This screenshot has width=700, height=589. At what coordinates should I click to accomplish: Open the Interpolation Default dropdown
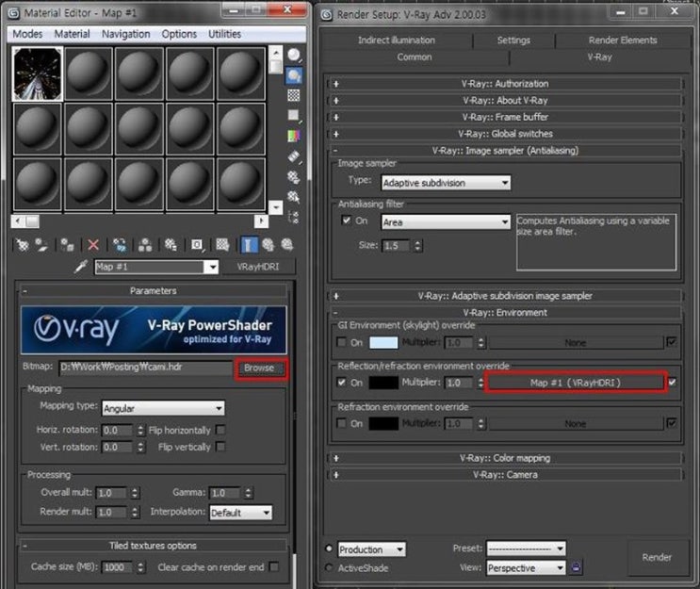pos(240,512)
